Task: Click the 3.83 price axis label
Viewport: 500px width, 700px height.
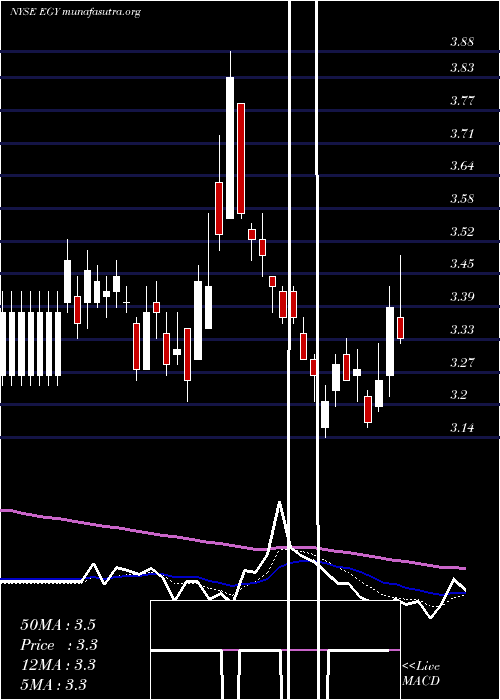Action: click(462, 68)
